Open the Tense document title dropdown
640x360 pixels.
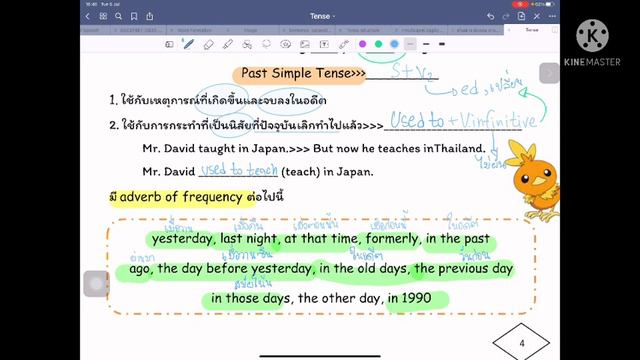coord(322,16)
